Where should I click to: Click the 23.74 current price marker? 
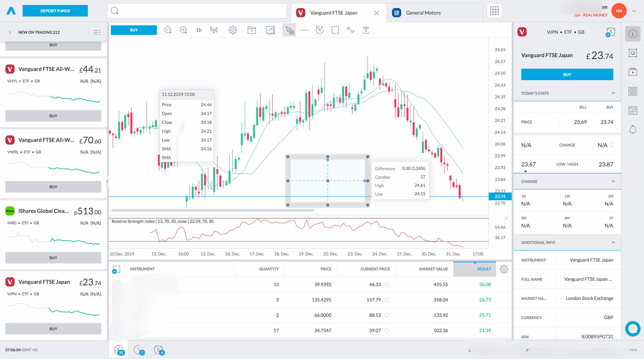click(x=500, y=197)
